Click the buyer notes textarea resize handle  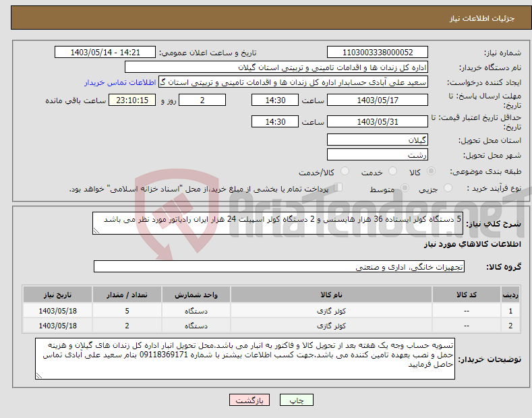click(x=39, y=376)
